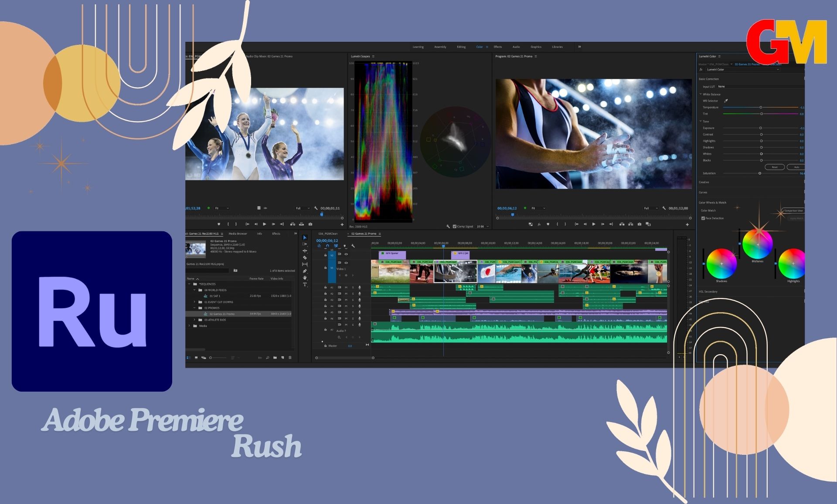Expand the Media bin
This screenshot has width=837, height=504.
tap(189, 326)
